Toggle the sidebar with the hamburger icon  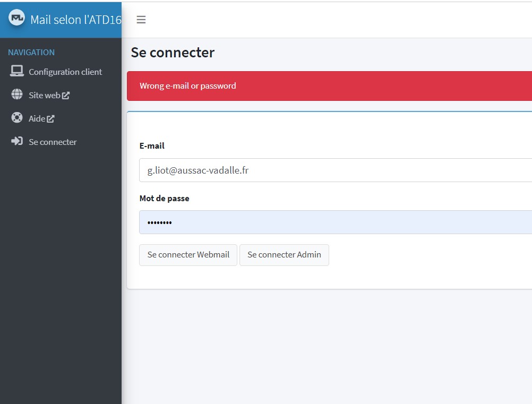(141, 20)
